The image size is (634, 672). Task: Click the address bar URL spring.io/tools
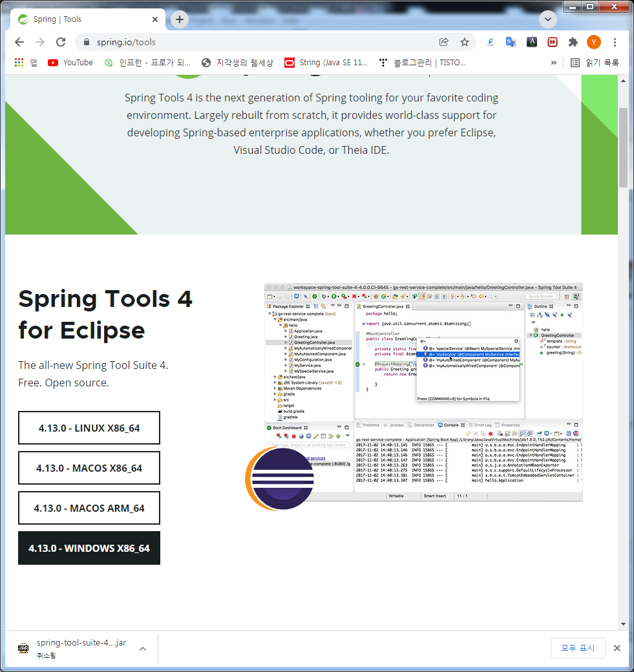click(126, 42)
